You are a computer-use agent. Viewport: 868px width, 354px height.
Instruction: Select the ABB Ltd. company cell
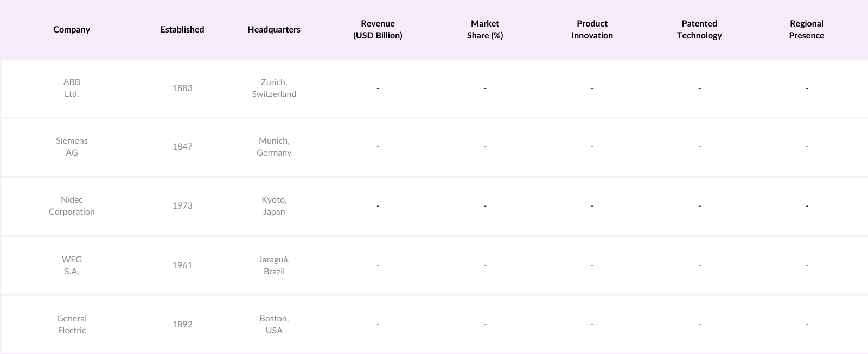(72, 88)
